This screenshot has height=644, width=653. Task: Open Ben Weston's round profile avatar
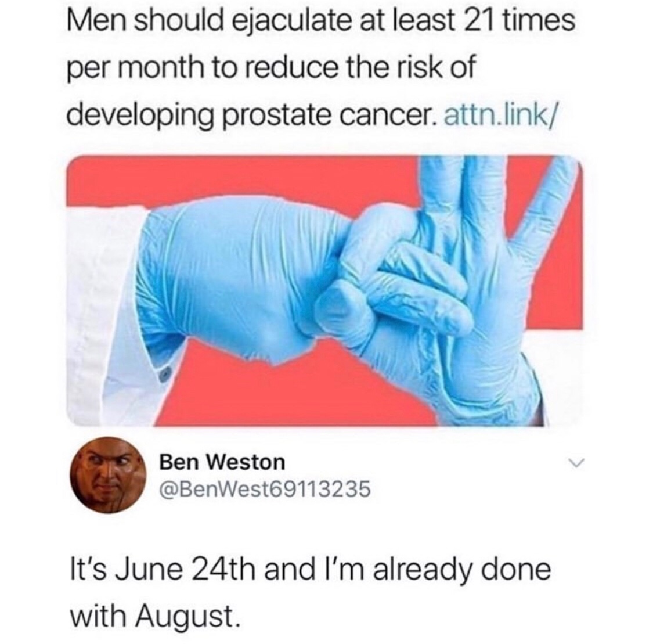pos(109,474)
